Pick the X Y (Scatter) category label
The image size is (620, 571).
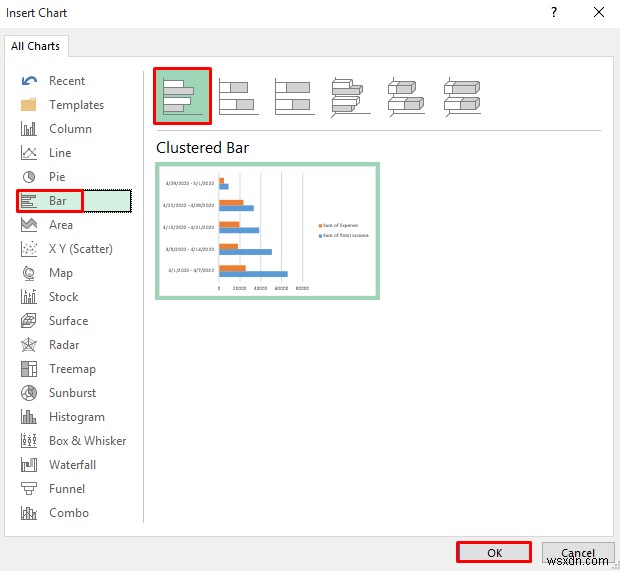(81, 249)
